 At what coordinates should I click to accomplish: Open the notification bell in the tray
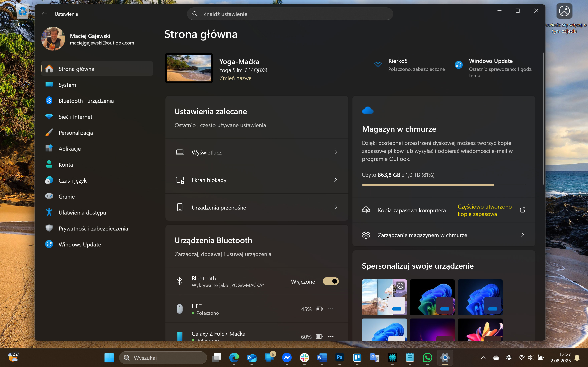(577, 358)
